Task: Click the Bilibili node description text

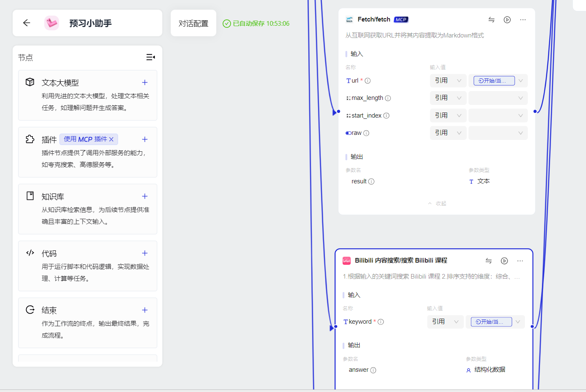Action: 431,277
